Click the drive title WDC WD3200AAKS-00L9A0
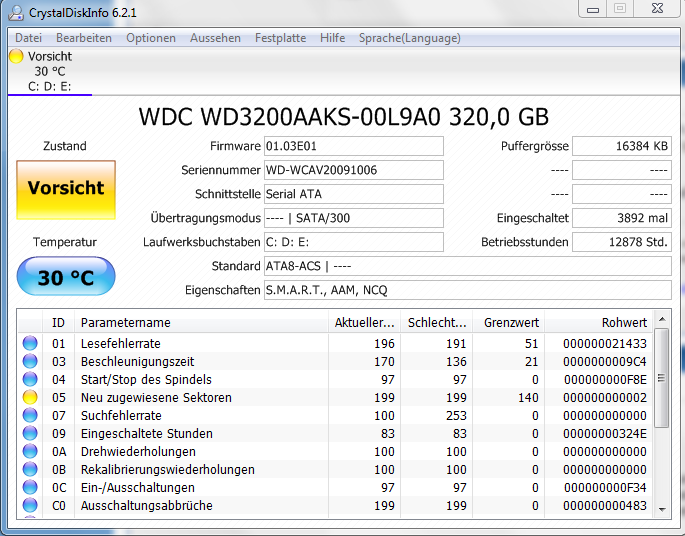685x536 pixels. tap(289, 117)
